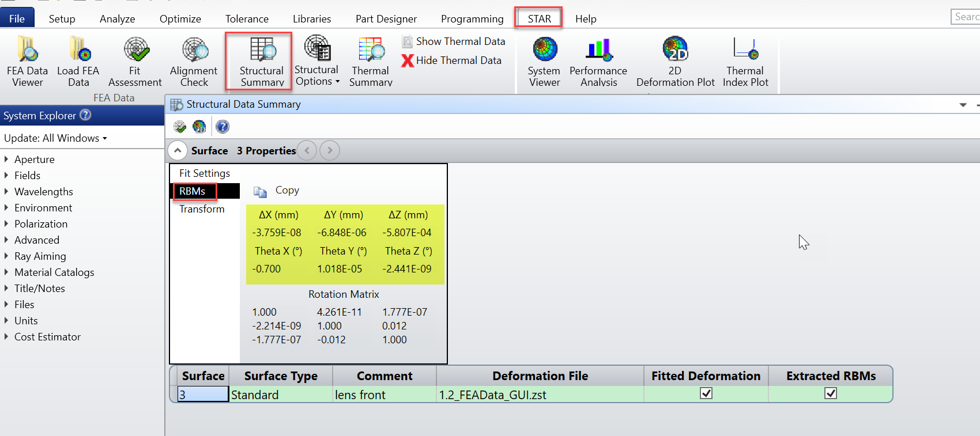This screenshot has height=436, width=980.
Task: Open Performance Analysis
Action: tap(598, 61)
